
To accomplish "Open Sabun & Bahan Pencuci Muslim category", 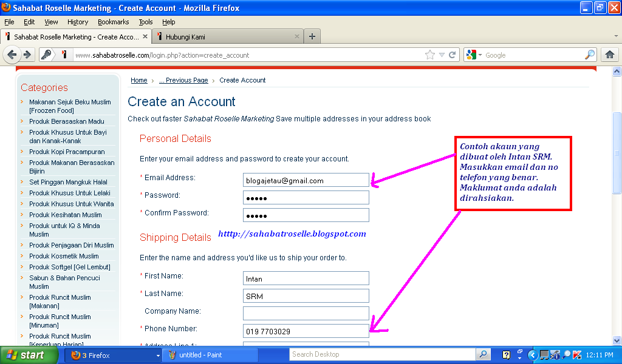I will click(x=64, y=282).
